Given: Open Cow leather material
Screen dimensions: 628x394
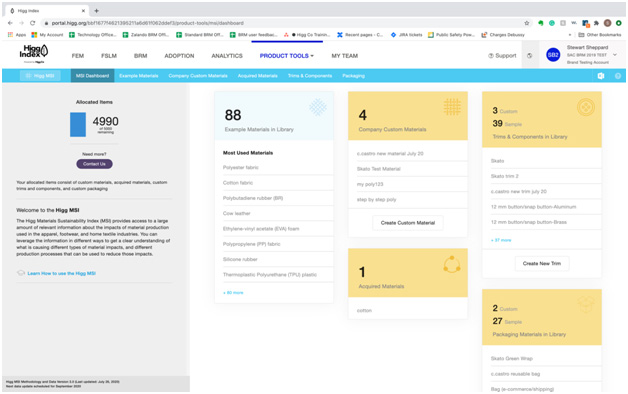Looking at the screenshot, I should pyautogui.click(x=237, y=213).
